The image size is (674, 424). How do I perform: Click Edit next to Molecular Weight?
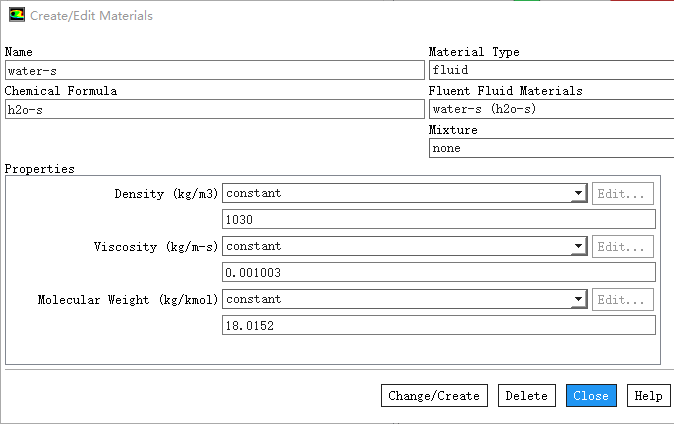623,299
